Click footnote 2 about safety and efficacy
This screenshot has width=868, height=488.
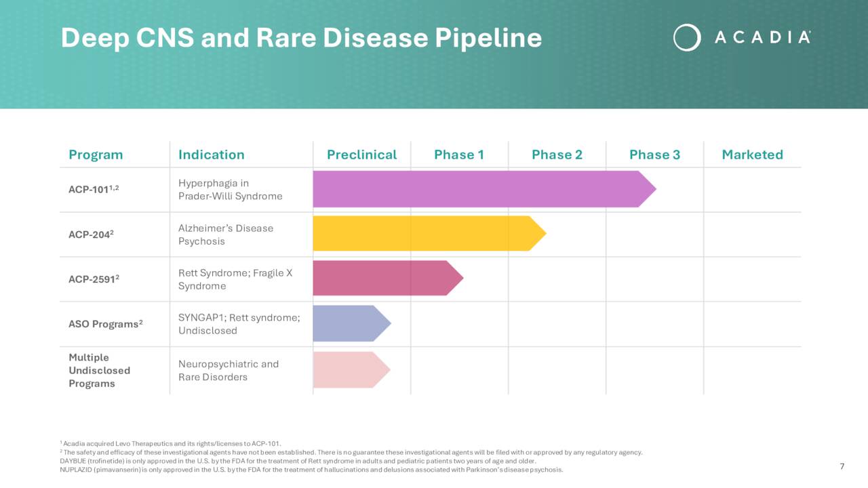pyautogui.click(x=351, y=452)
